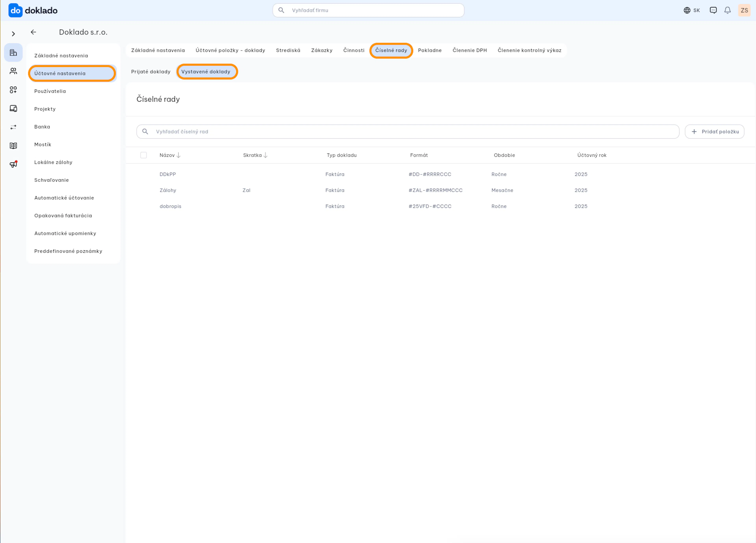
Task: Switch language via the SK globe
Action: [x=692, y=10]
